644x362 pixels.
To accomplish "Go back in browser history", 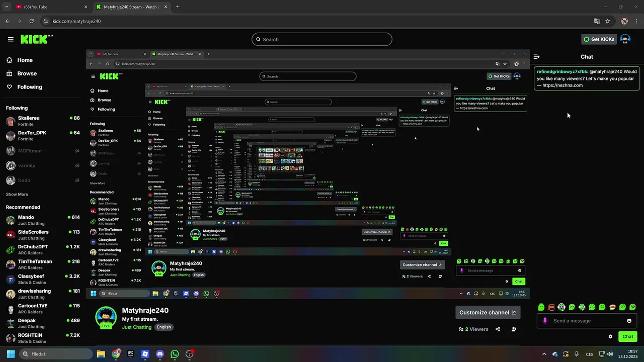I will pyautogui.click(x=7, y=21).
